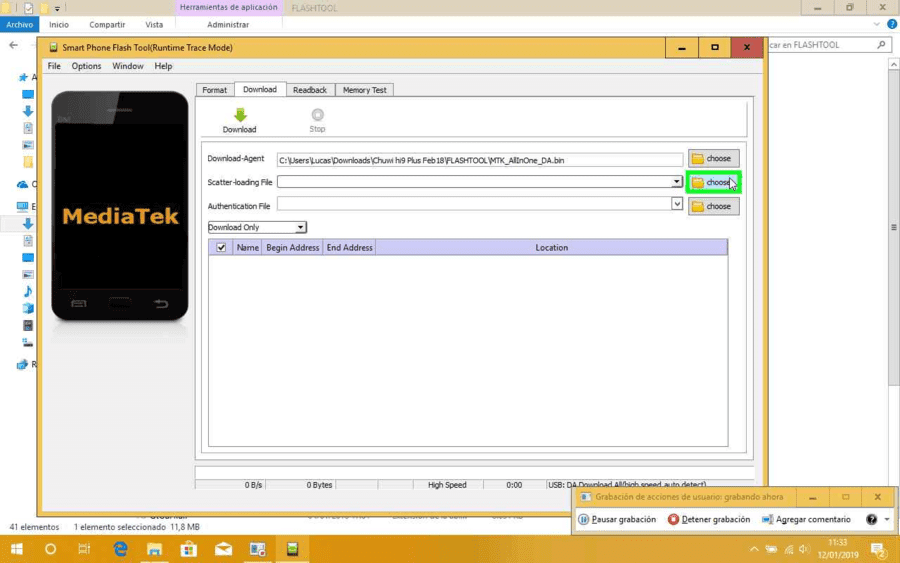Screen dimensions: 900x563
Task: Click the Explorer back arrow
Action: tap(14, 45)
